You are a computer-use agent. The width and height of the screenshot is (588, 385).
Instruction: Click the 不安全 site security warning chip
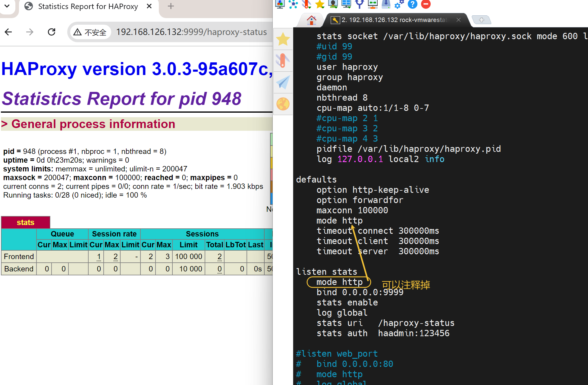click(90, 32)
